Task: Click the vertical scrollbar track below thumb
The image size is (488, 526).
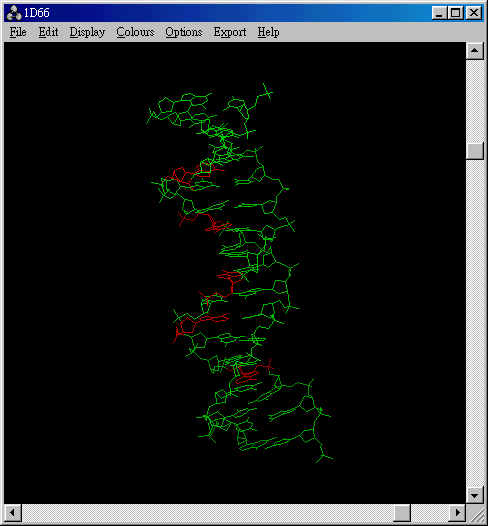Action: coord(475,323)
